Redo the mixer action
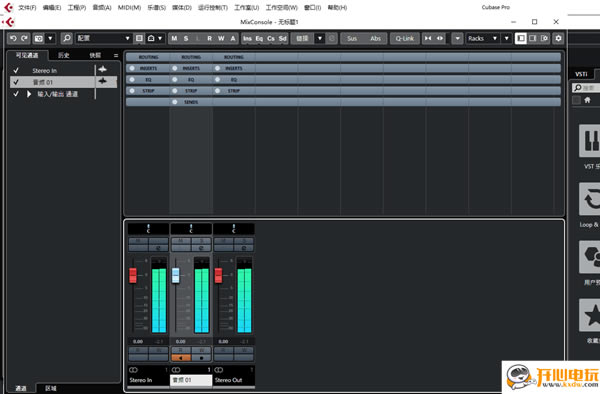The height and width of the screenshot is (394, 600). pos(24,38)
